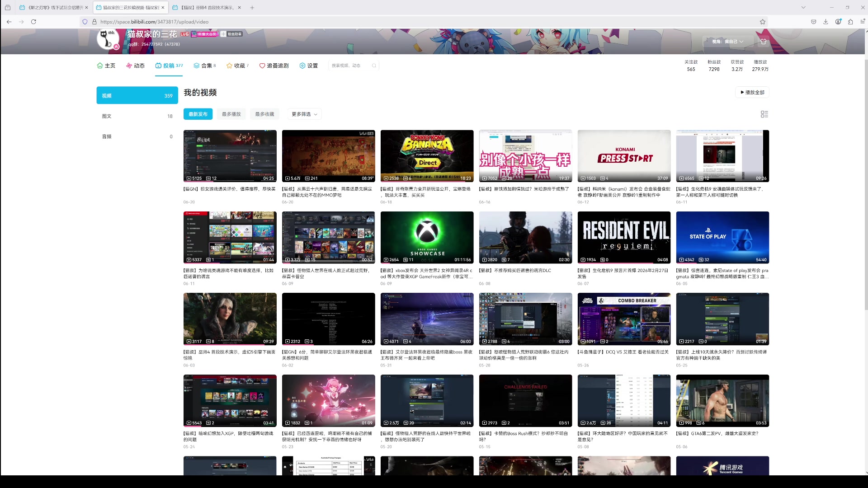Image resolution: width=868 pixels, height=488 pixels.
Task: Open the list all tabs chevron
Action: 803,8
